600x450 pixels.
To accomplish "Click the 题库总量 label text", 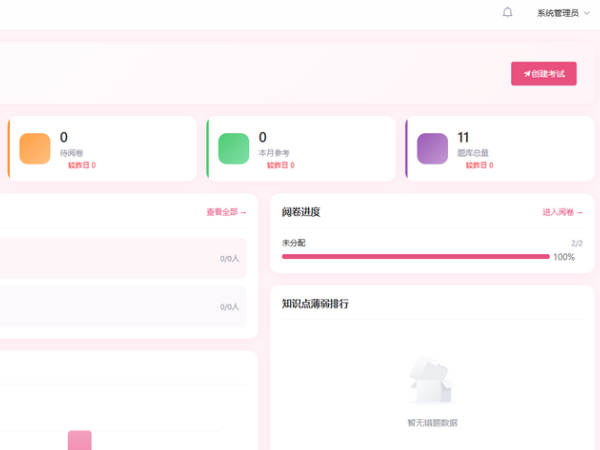I will 473,153.
